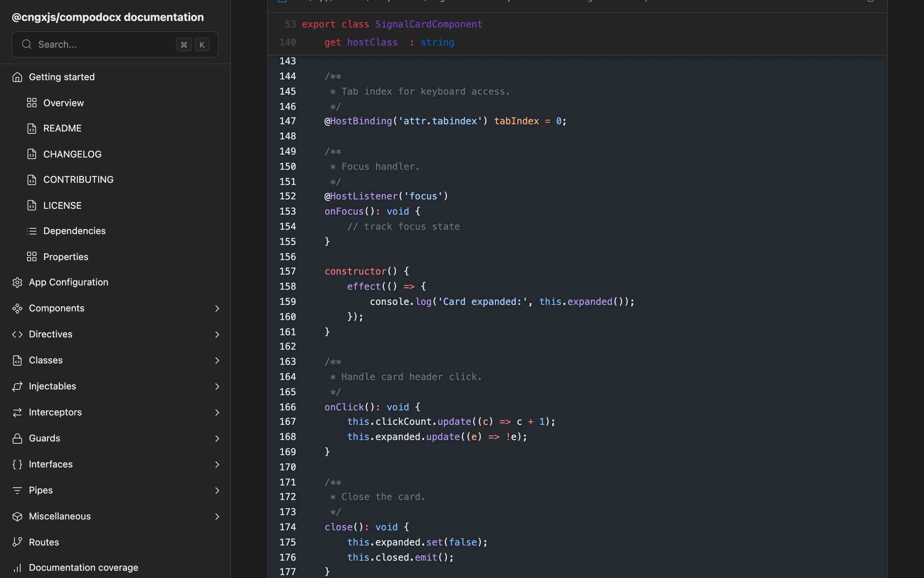The image size is (924, 578).
Task: Expand the Guards section chevron
Action: coord(217,438)
